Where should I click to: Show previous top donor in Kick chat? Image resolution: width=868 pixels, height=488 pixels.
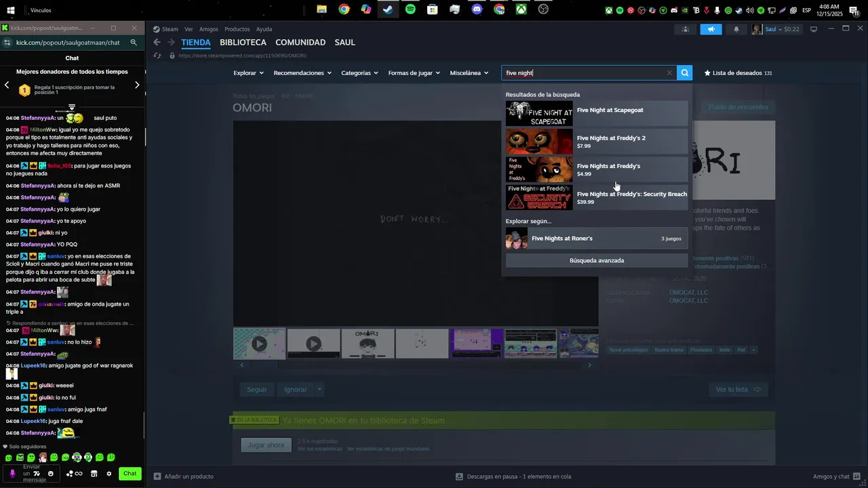pos(7,85)
